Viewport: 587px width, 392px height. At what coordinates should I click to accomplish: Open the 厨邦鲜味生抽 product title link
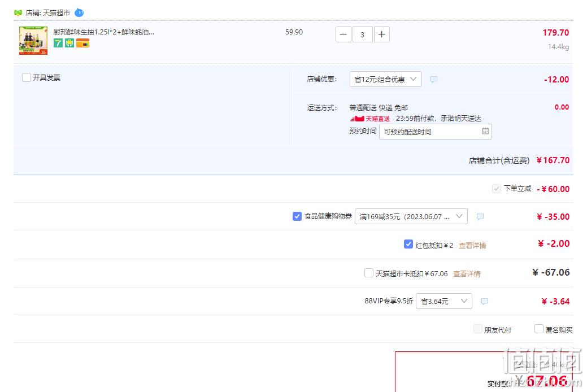104,32
